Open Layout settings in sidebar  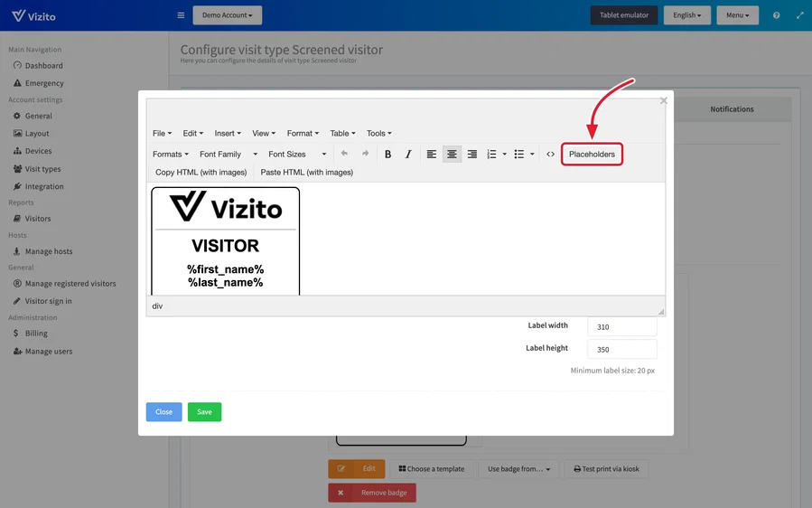37,133
